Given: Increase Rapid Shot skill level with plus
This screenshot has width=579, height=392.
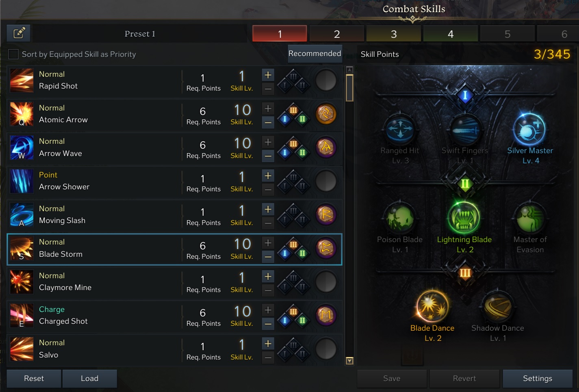Looking at the screenshot, I should click(x=268, y=75).
